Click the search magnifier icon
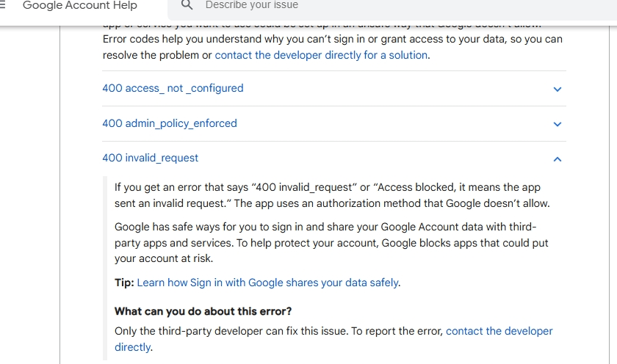The image size is (617, 364). click(x=187, y=5)
